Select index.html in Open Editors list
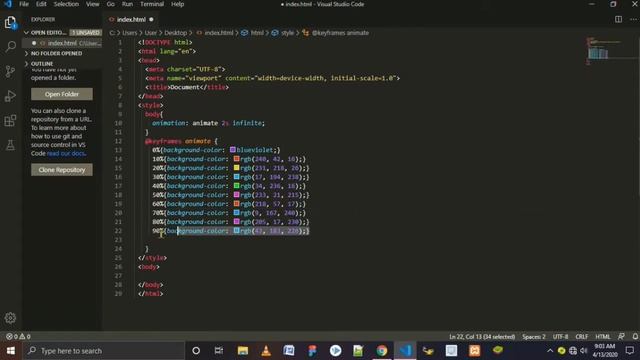Viewport: 640px width, 360px height. 62,43
